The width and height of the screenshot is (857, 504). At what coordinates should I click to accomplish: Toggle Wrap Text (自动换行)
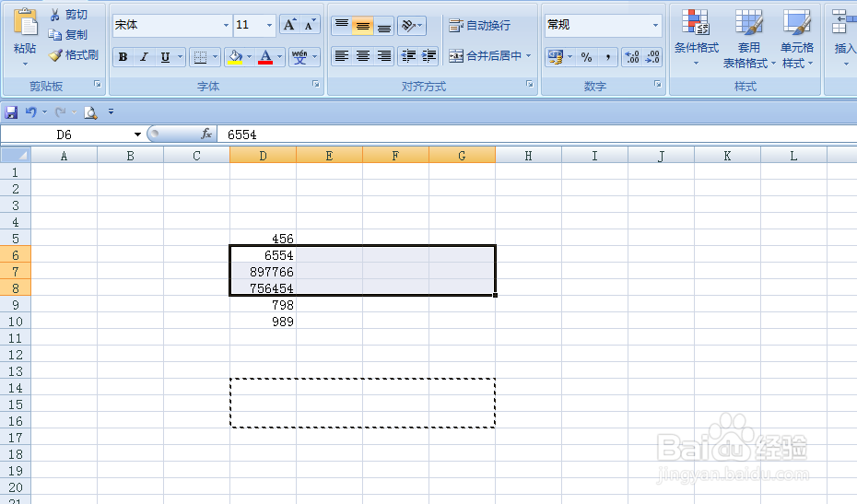click(479, 25)
